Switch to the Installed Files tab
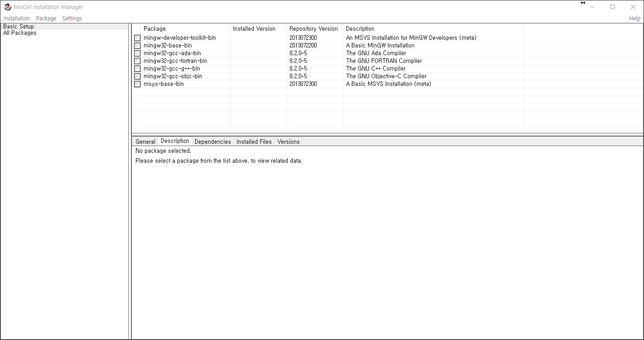 (254, 142)
